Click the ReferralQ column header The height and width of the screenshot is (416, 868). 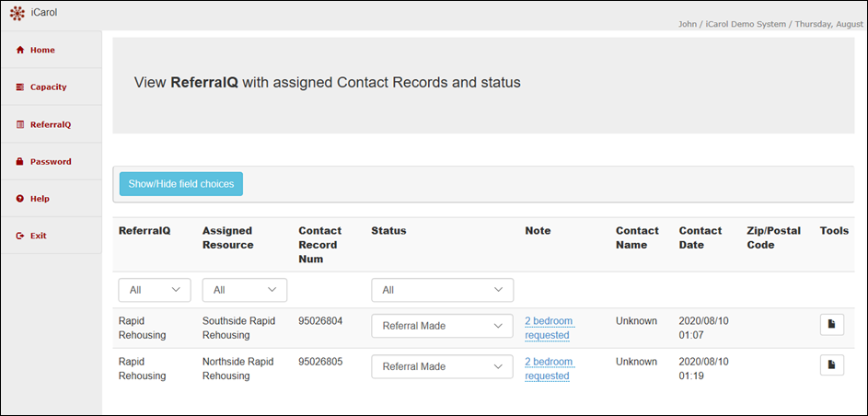point(145,231)
